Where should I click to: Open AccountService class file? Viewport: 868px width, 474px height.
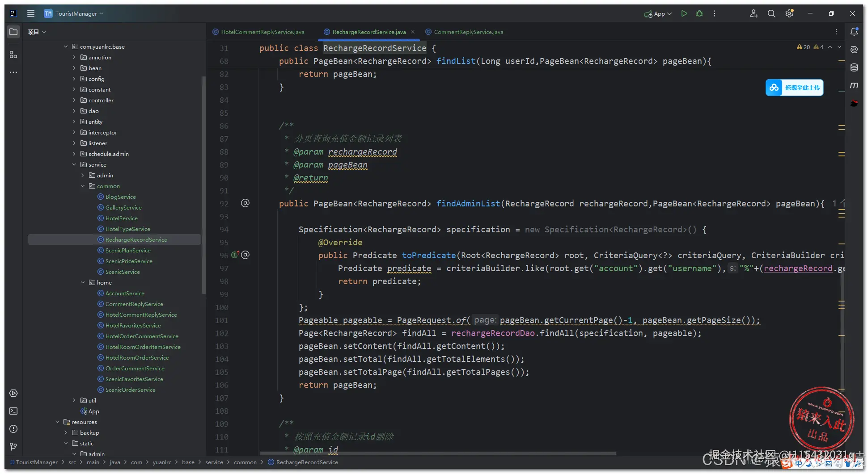click(125, 293)
